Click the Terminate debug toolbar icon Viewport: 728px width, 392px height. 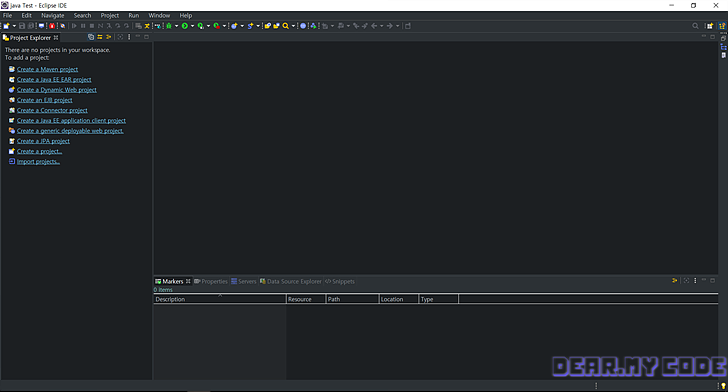91,26
